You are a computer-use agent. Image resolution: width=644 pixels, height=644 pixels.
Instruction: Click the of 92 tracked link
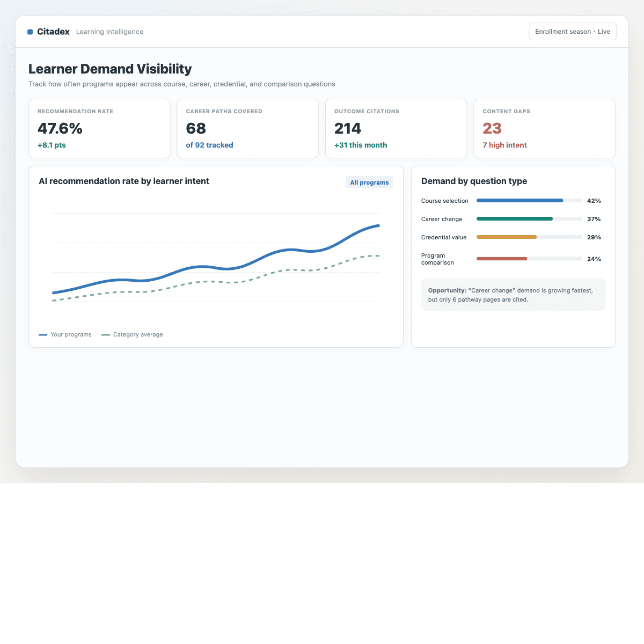[209, 145]
